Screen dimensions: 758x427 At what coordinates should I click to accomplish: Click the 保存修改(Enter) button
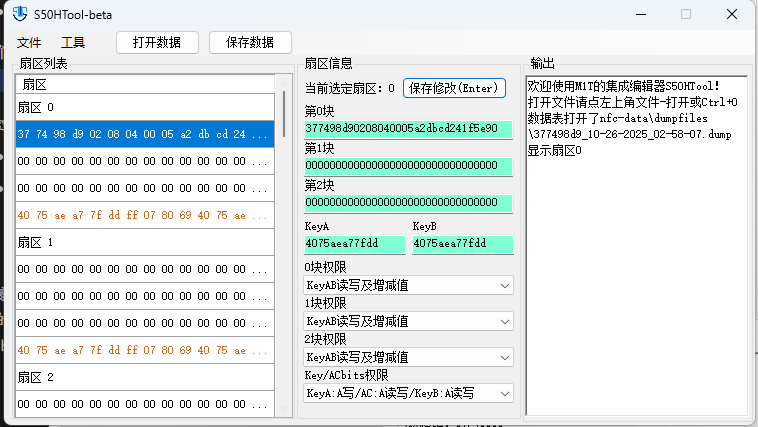(x=454, y=88)
